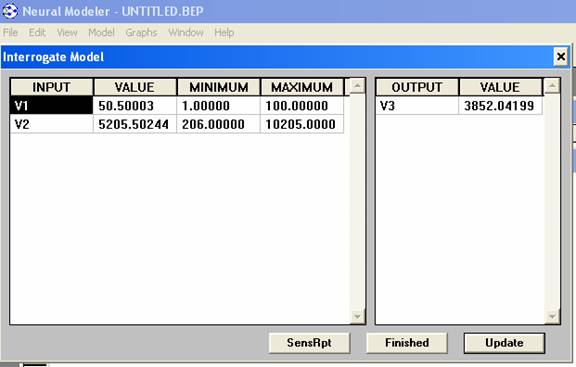Click the V1 minimum cell 1.00000
576x367 pixels.
coord(218,106)
